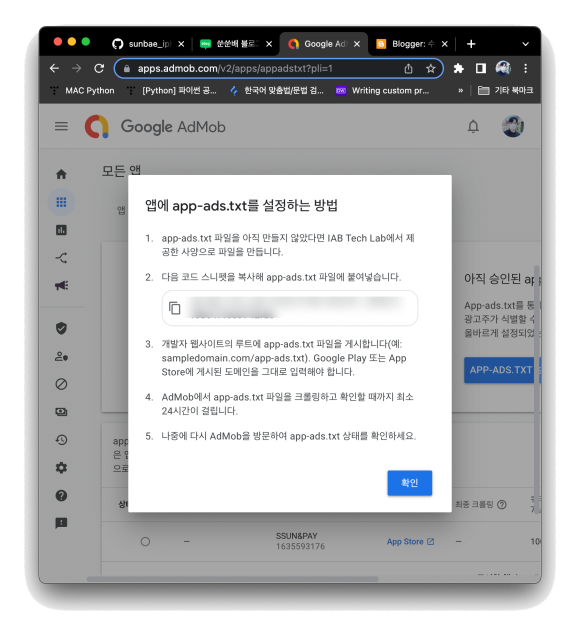580x635 pixels.
Task: Reload the AdMob page
Action: (x=99, y=68)
